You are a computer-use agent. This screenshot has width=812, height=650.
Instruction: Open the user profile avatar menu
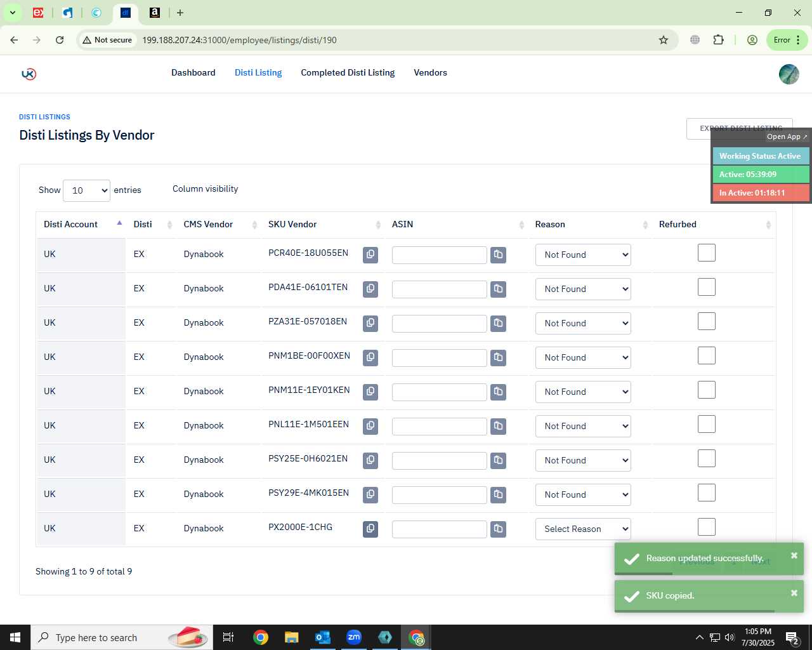tap(789, 74)
